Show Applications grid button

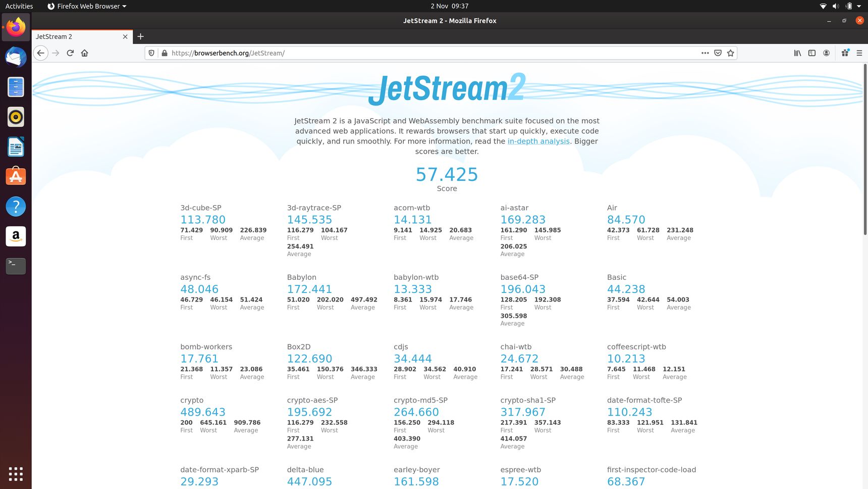click(16, 474)
